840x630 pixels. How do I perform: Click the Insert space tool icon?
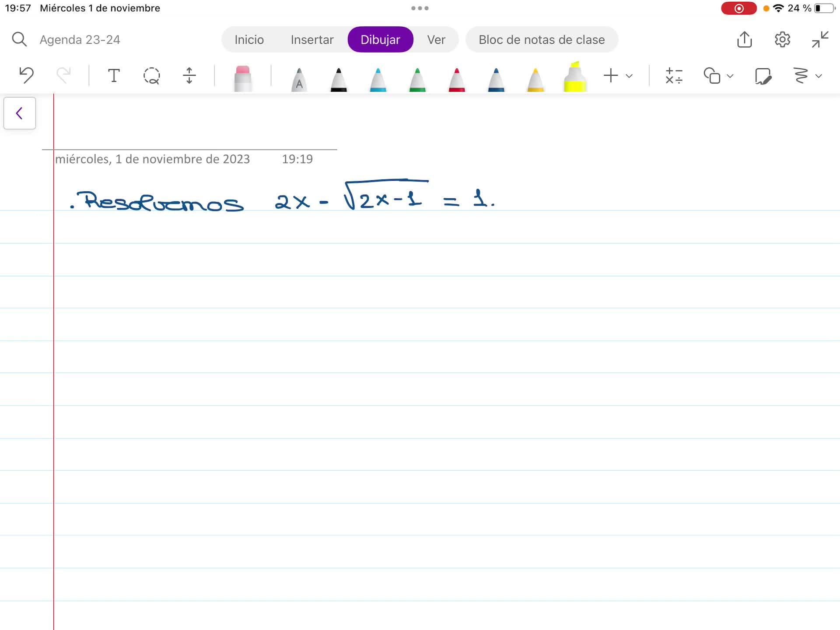click(189, 76)
